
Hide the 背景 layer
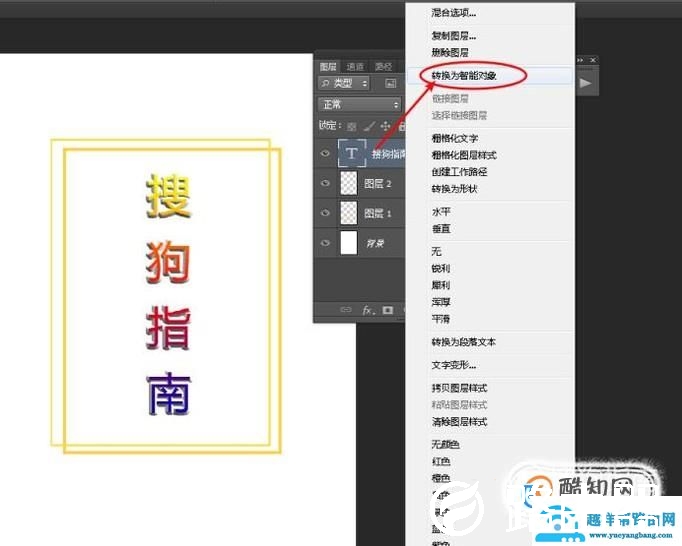[325, 243]
